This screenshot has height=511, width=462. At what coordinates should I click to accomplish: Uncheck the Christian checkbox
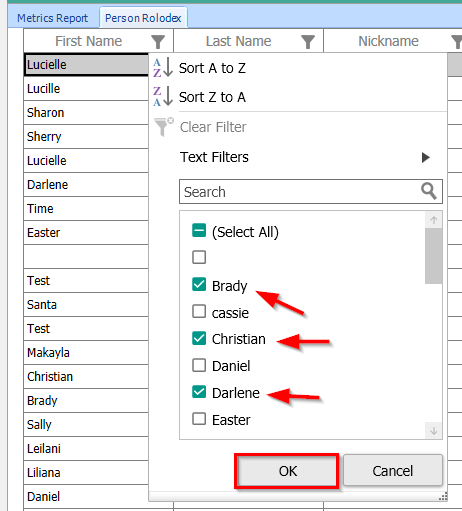(199, 338)
